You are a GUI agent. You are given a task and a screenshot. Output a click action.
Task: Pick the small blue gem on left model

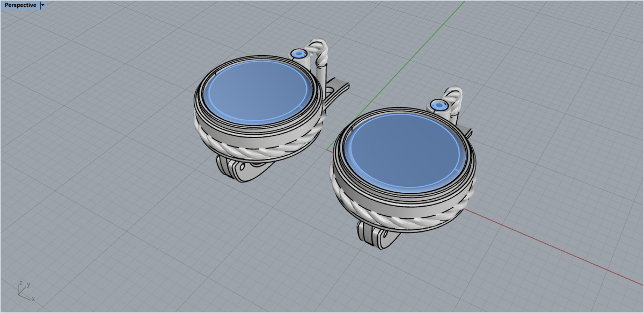298,54
